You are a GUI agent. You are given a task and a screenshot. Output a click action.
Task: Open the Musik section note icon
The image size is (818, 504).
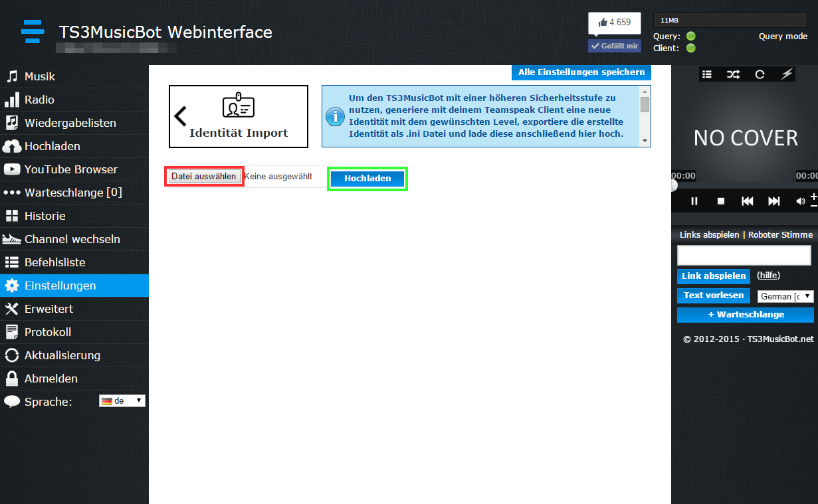click(12, 76)
